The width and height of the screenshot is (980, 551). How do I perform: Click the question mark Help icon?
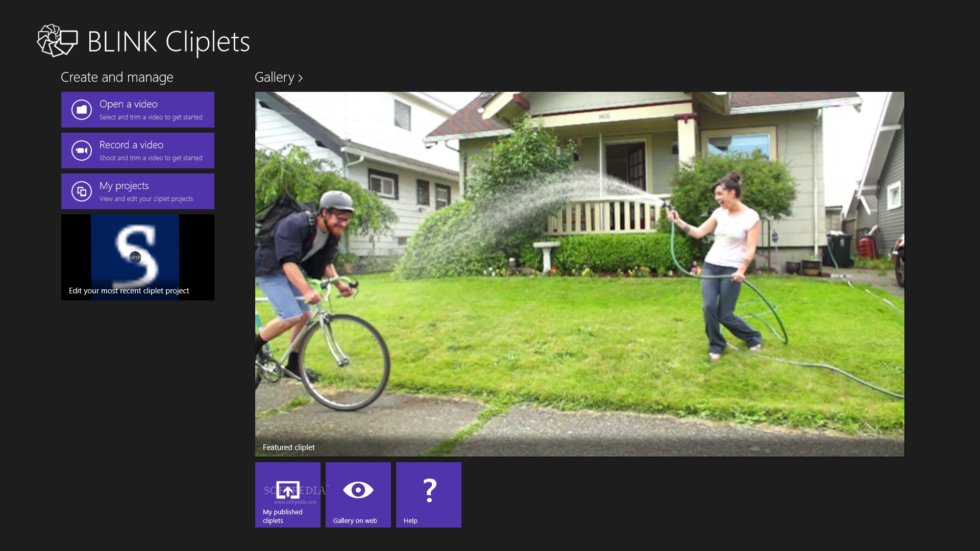[x=430, y=490]
